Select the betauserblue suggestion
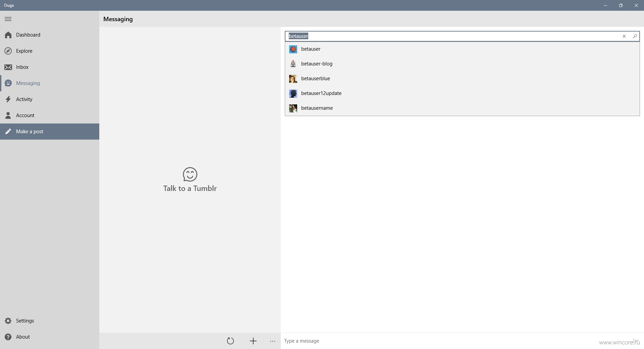The width and height of the screenshot is (644, 349). (x=462, y=79)
